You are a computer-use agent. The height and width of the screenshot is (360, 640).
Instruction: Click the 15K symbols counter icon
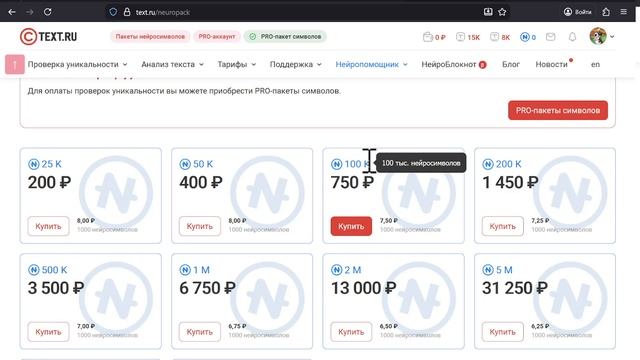click(468, 37)
